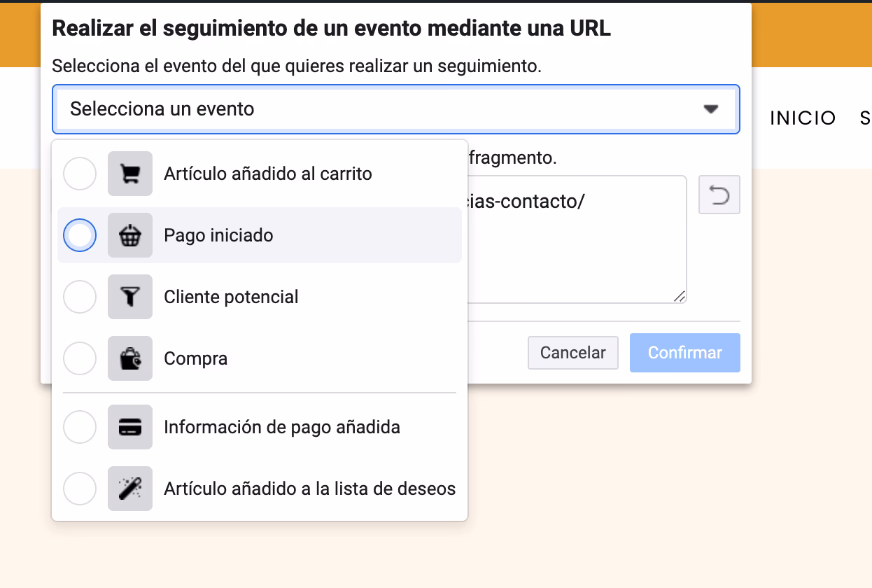Click the shopping bag icon for Compra
The image size is (872, 588).
pos(130,358)
